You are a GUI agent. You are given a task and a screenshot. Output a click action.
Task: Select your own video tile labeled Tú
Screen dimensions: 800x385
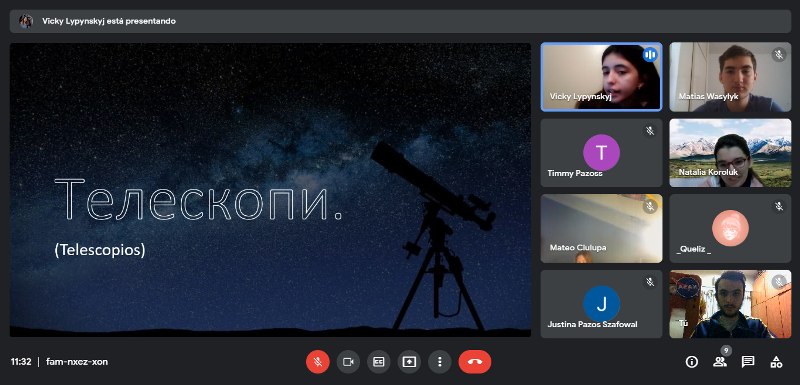click(x=730, y=304)
